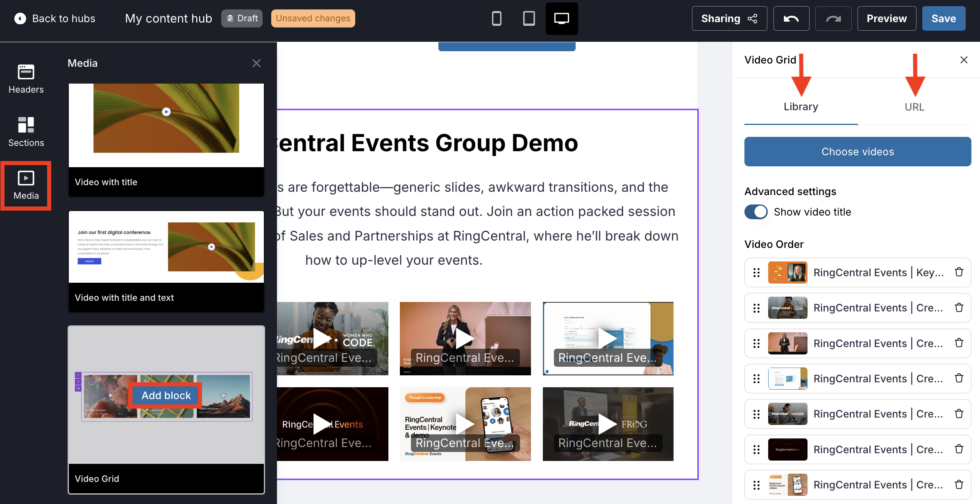
Task: Click the Draft status badge
Action: tap(242, 18)
